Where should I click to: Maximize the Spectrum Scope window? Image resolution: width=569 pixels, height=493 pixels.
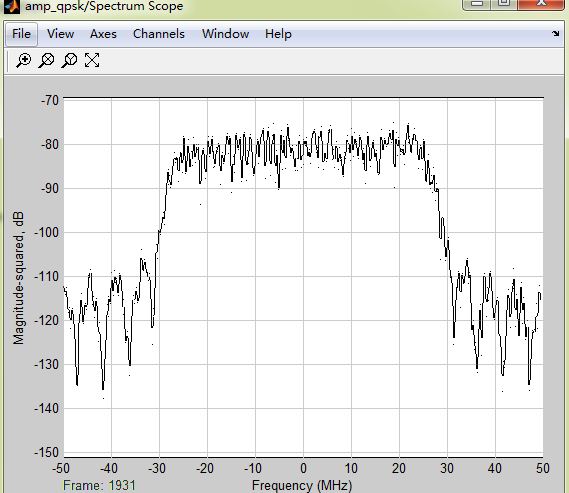click(x=504, y=4)
